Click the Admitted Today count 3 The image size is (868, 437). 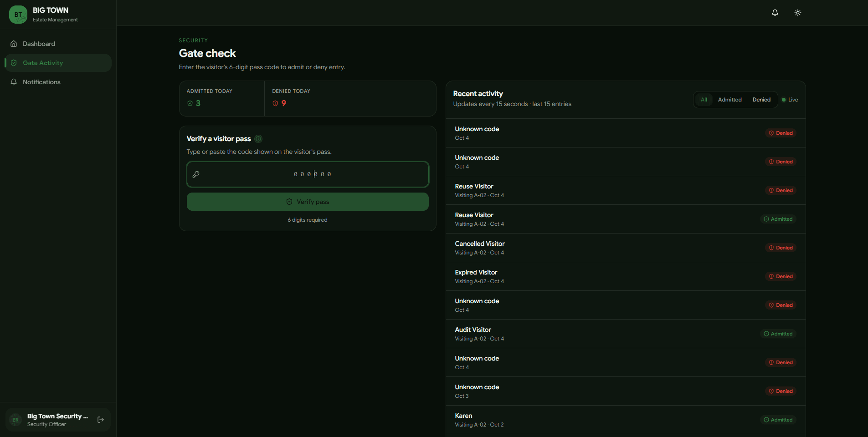pos(198,103)
